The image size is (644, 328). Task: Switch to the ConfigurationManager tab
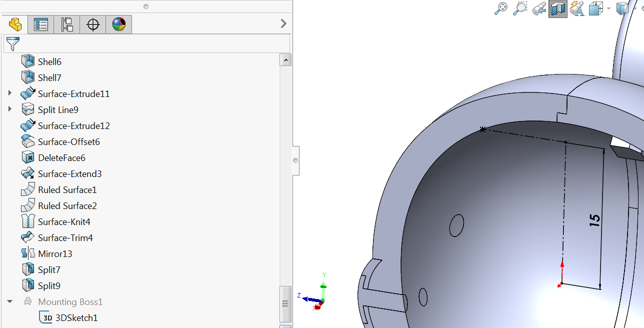tap(66, 24)
